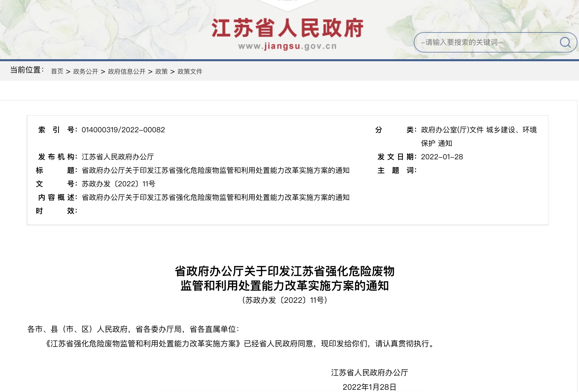
Task: Click the body paragraph starting with 《江苏省强化
Action: coord(240,344)
